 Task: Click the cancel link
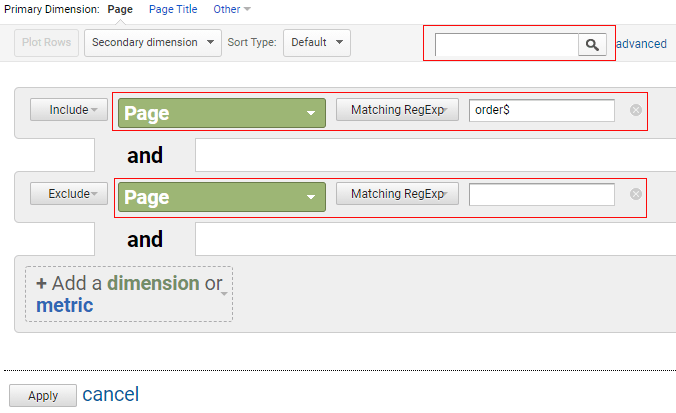pyautogui.click(x=111, y=394)
